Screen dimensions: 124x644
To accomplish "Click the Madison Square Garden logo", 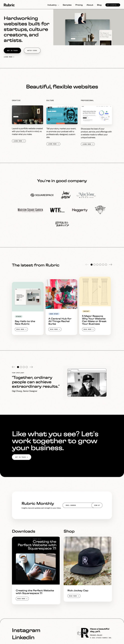I will coord(30,210).
